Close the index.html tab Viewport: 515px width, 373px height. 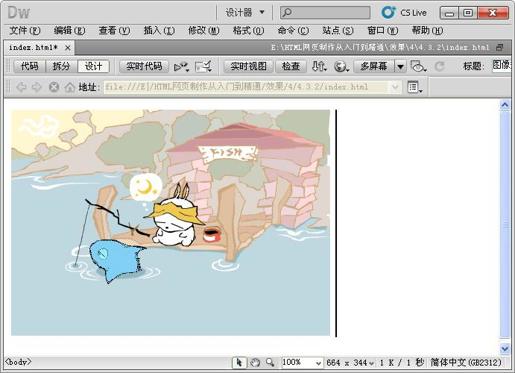pos(68,48)
